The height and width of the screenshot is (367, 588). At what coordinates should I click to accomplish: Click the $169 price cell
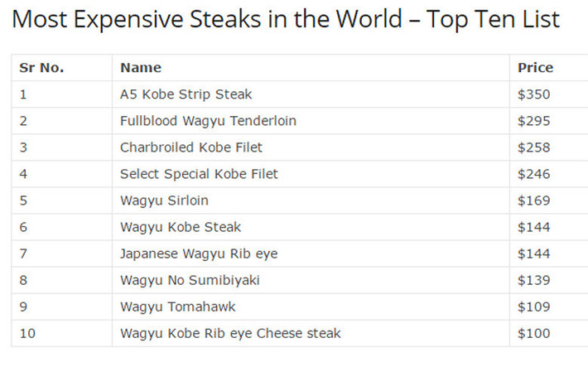tap(533, 200)
